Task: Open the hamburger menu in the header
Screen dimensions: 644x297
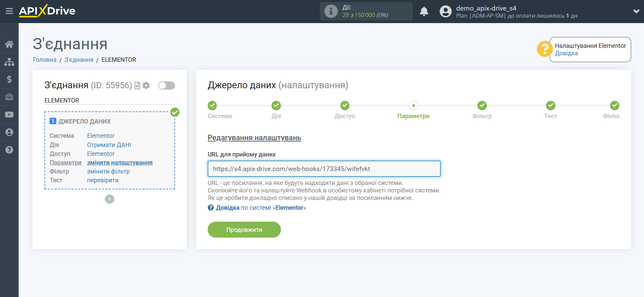Action: [9, 11]
